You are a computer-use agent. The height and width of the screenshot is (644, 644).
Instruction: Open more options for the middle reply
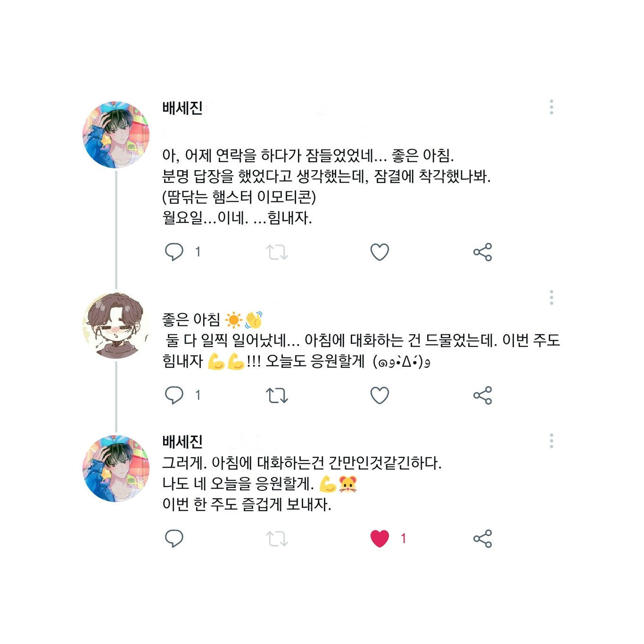coord(551,297)
